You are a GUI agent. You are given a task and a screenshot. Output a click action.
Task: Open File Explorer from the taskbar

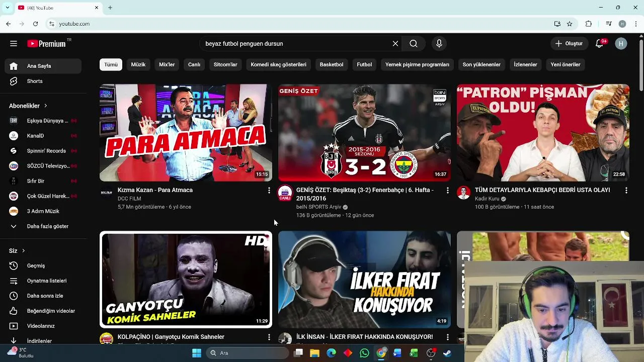click(x=315, y=353)
